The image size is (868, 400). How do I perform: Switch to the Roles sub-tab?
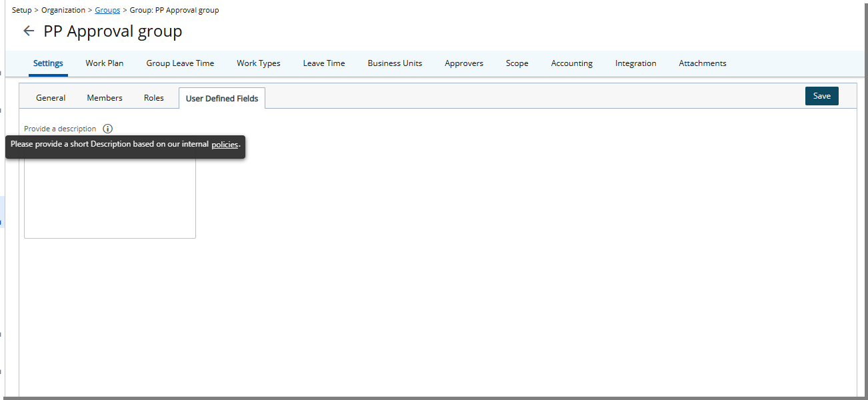tap(153, 97)
